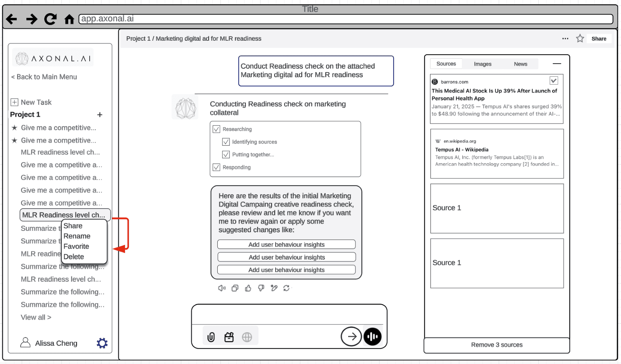Click the app.axonal.ai address bar
Screen dimensions: 621x364
(x=345, y=19)
